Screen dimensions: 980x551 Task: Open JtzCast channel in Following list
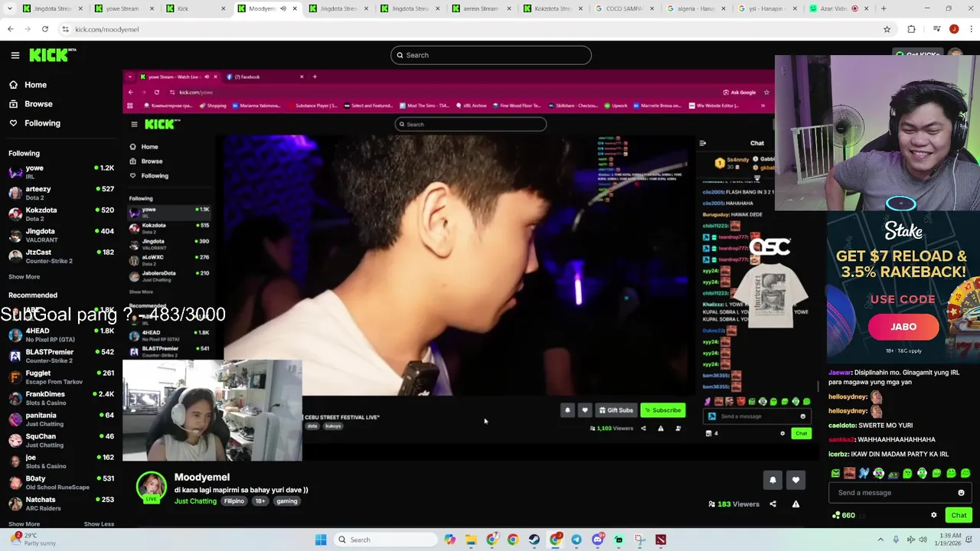[61, 256]
